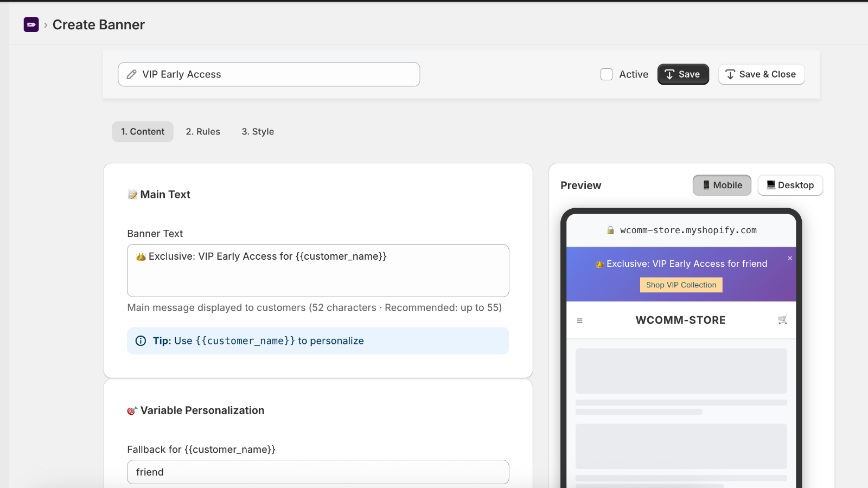The width and height of the screenshot is (868, 488).
Task: Expand the breadcrumb chevron next to Create Banner
Action: click(x=46, y=24)
